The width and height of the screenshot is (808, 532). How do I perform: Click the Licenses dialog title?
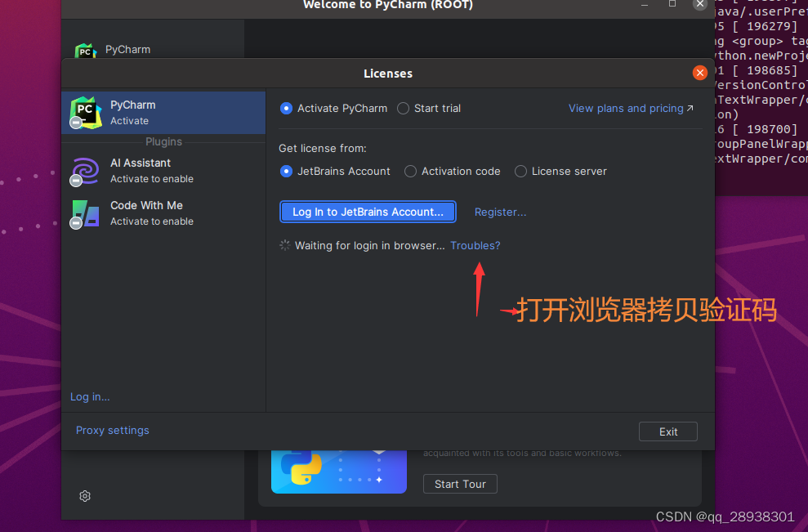point(388,74)
